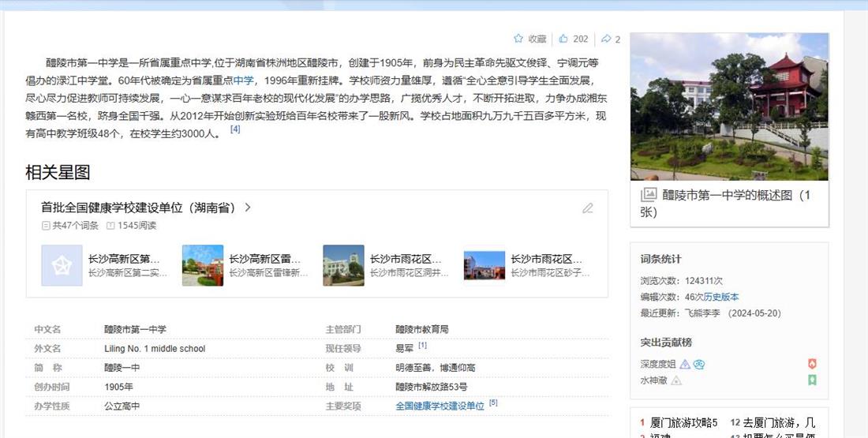868x438 pixels.
Task: Click the pencil edit icon in 相关星图
Action: (x=588, y=208)
